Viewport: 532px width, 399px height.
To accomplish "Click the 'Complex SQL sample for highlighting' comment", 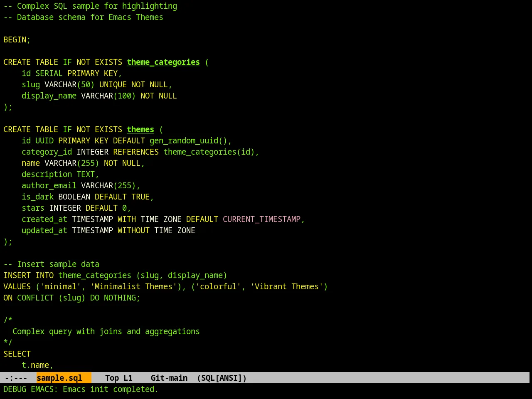I will tap(90, 6).
